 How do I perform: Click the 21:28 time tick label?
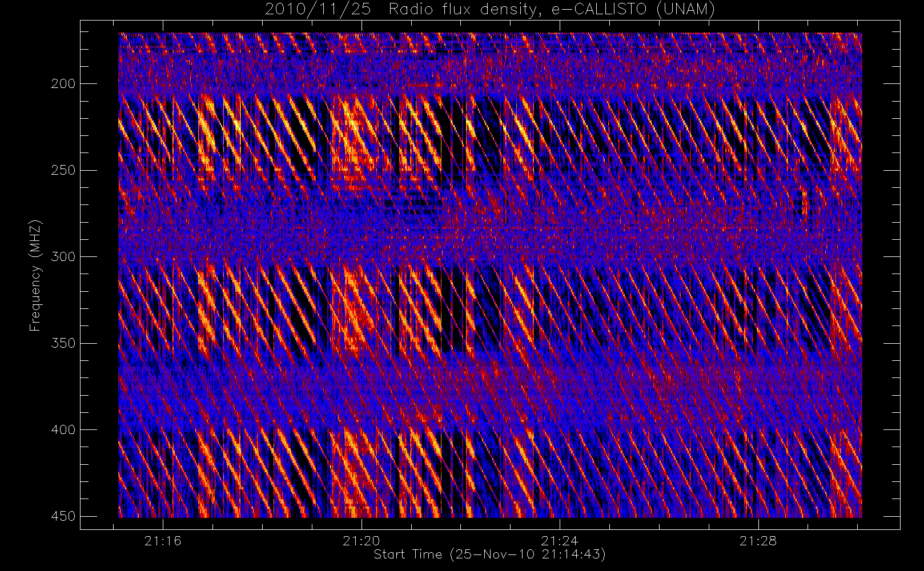point(758,541)
